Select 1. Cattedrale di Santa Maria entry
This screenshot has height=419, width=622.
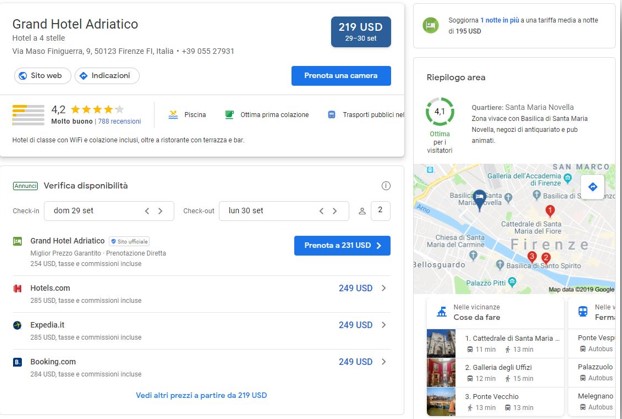tap(495, 344)
